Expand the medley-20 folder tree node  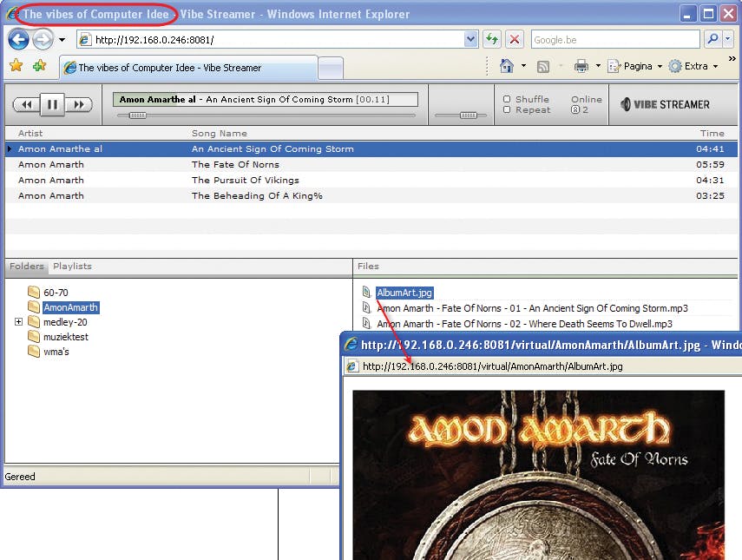(x=18, y=322)
